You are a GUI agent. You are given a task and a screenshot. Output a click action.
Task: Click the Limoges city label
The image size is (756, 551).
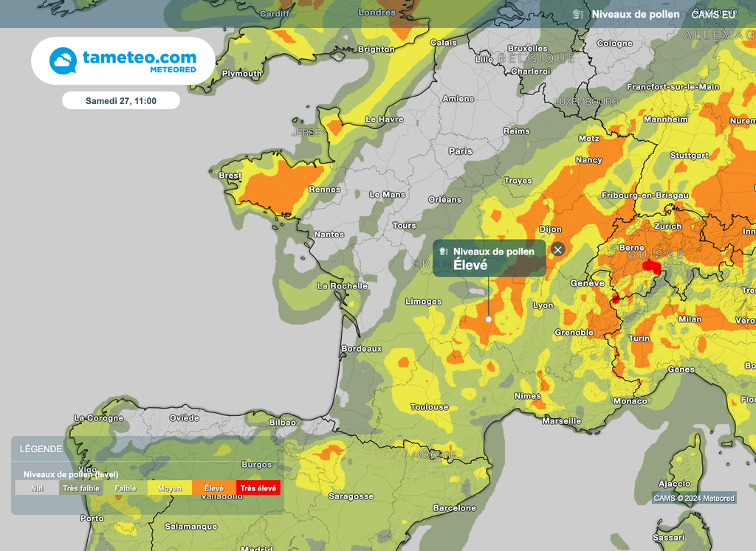(423, 302)
